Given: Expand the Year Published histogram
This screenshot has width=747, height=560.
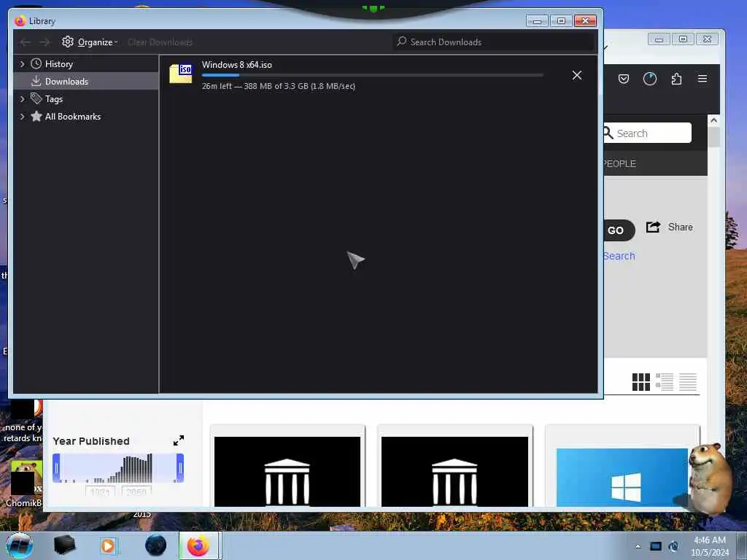Looking at the screenshot, I should point(179,440).
